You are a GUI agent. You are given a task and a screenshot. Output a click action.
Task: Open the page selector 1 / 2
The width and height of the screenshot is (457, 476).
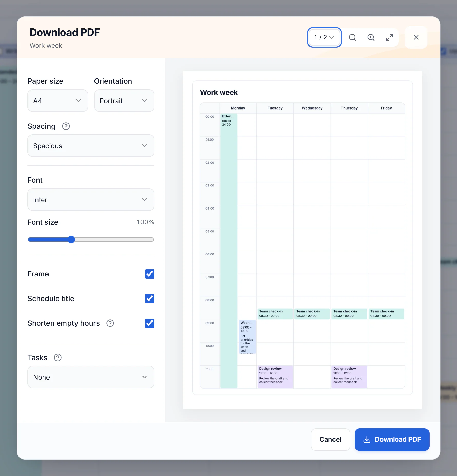[324, 37]
